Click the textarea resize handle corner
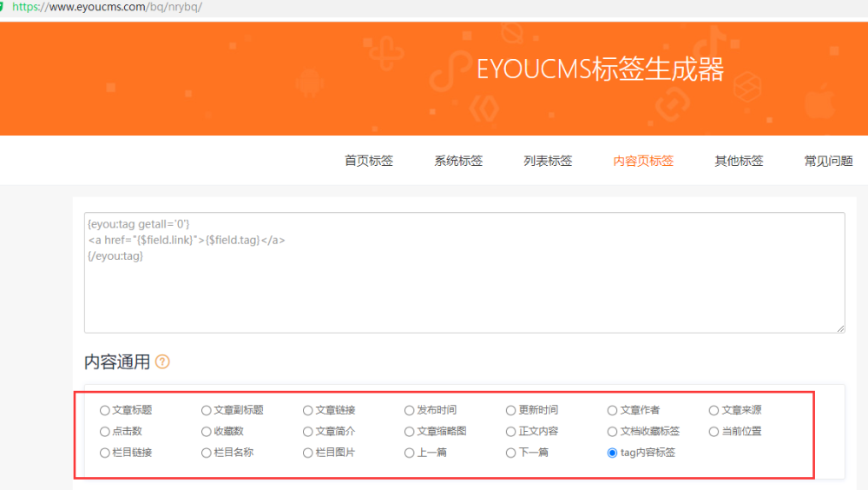Screen dimensions: 868x490 coord(840,328)
